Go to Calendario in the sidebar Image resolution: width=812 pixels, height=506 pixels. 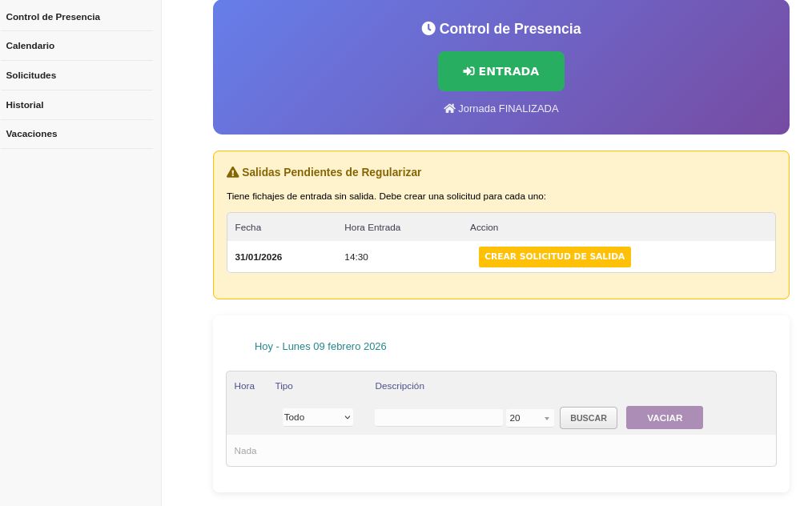tap(30, 46)
